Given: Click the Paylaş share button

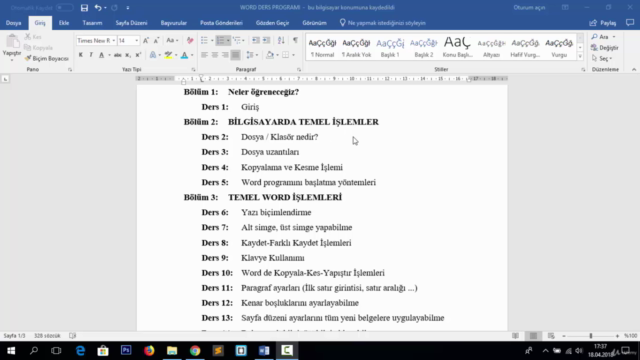Looking at the screenshot, I should click(x=602, y=23).
